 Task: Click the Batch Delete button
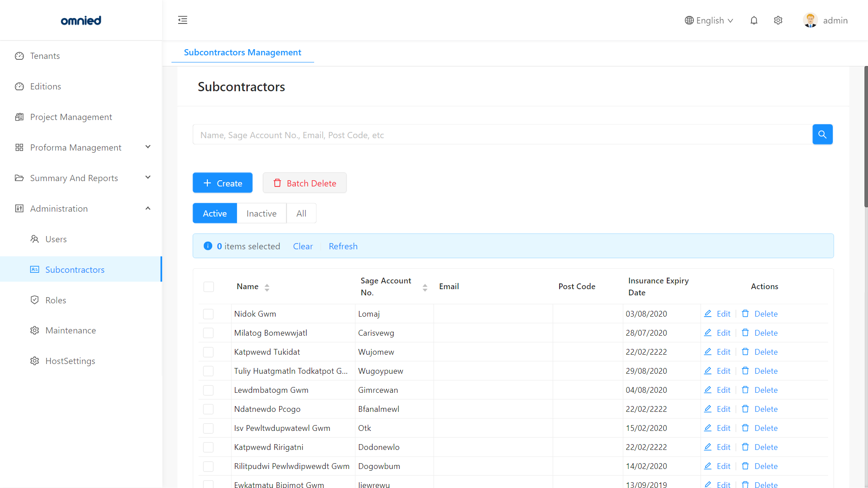(304, 183)
